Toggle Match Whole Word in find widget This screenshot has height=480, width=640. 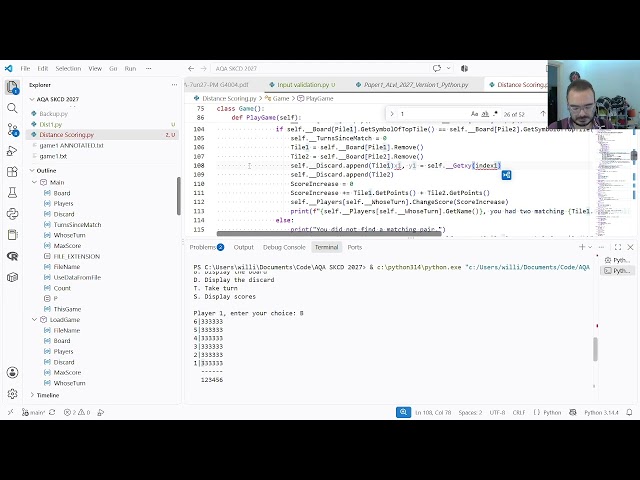pyautogui.click(x=485, y=114)
